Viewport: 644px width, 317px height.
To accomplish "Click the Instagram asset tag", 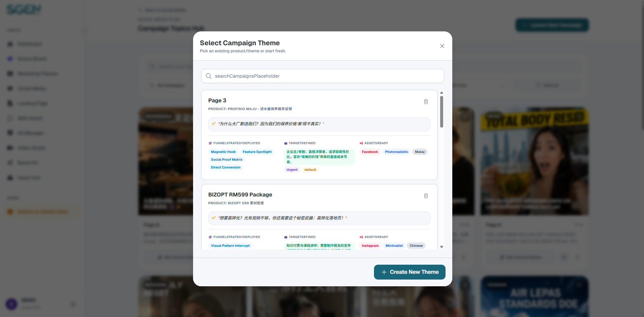I will (370, 246).
